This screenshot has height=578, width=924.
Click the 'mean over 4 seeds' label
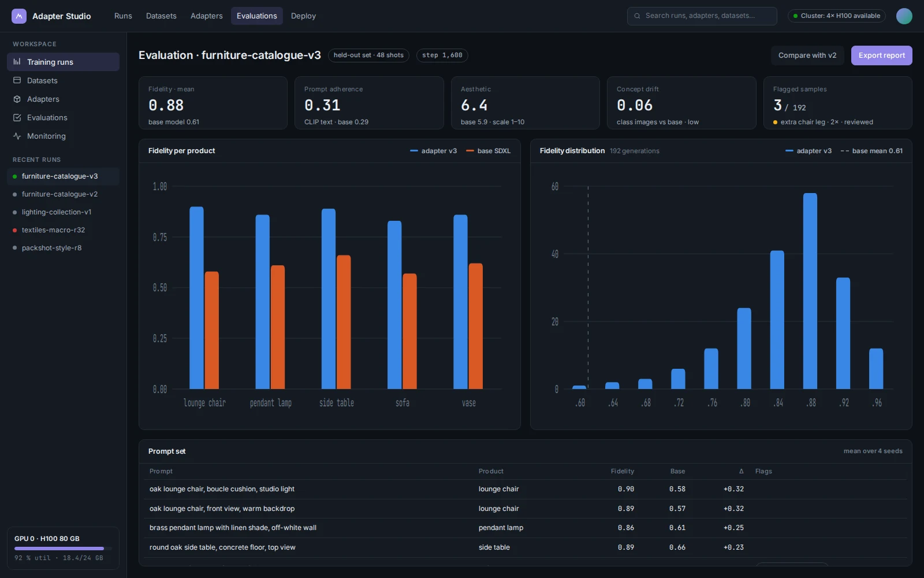pyautogui.click(x=873, y=451)
